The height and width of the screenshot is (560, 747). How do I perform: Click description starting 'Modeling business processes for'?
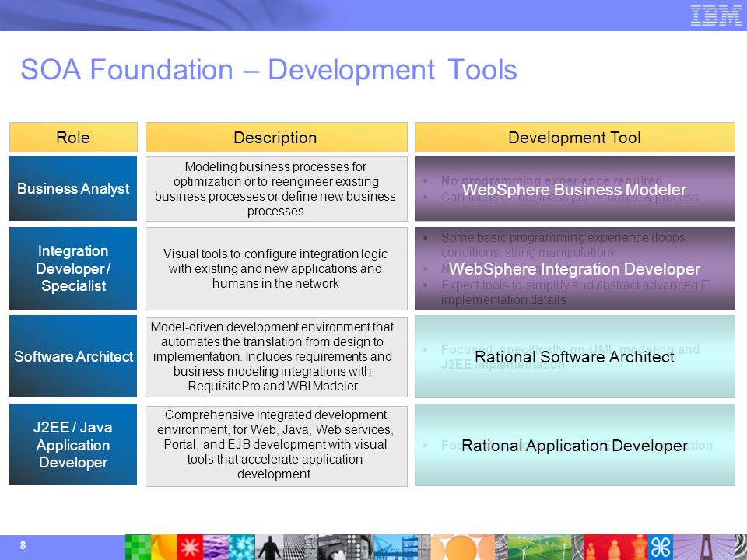276,188
